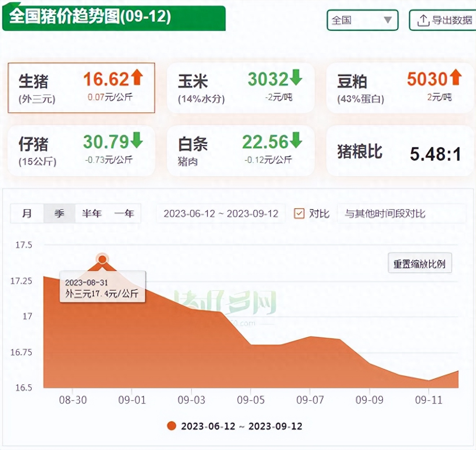Switch to the 半年 time range tab
This screenshot has height=450, width=476.
pyautogui.click(x=92, y=213)
